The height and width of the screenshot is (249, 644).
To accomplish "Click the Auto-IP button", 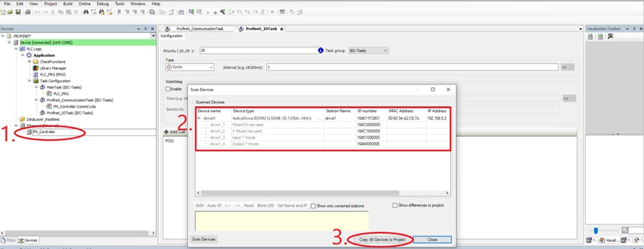I will click(x=214, y=206).
